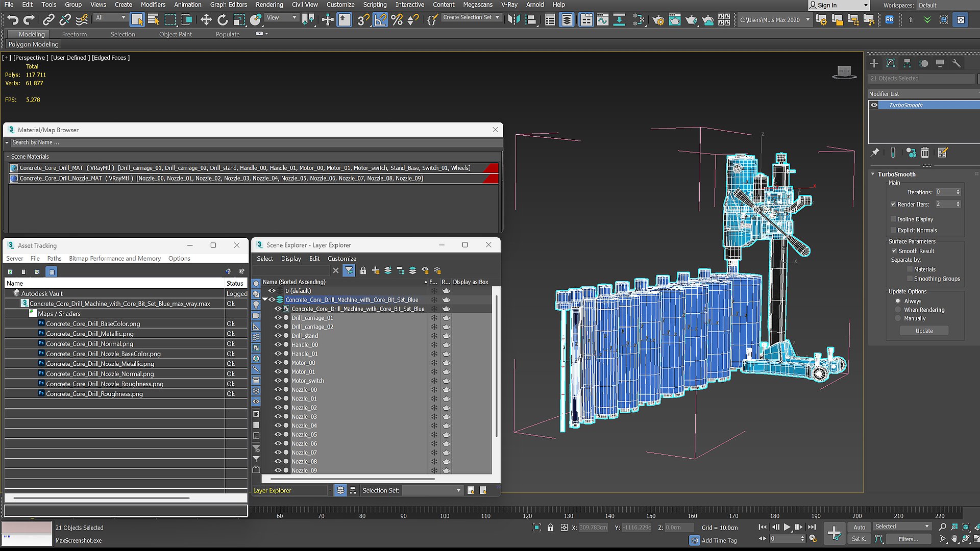Toggle the Angle Snap icon
Image resolution: width=980 pixels, height=551 pixels.
coord(380,20)
